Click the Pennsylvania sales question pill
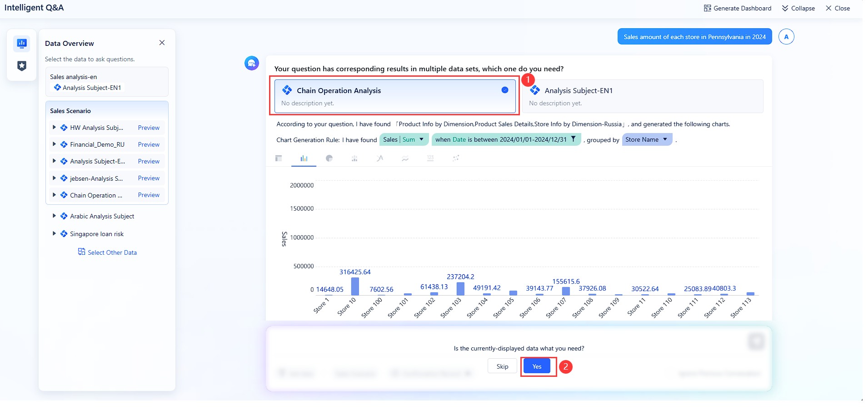Screen dimensions: 868x410 pos(694,36)
